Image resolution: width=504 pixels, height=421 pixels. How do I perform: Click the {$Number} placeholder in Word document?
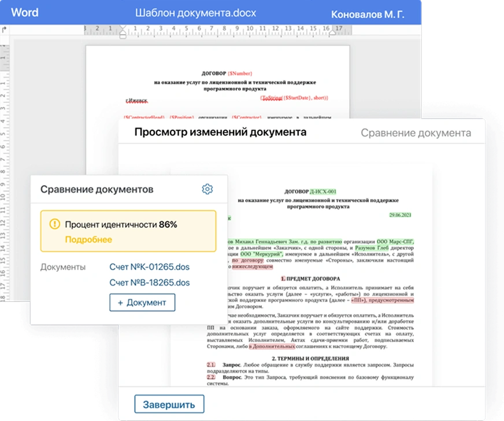(240, 73)
